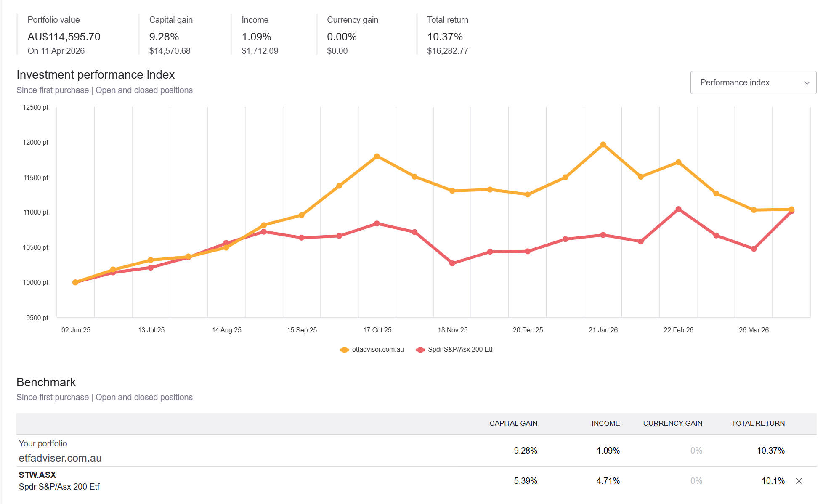Click the yellow etfadviser.com.au legend dot
831x504 pixels.
click(x=344, y=349)
